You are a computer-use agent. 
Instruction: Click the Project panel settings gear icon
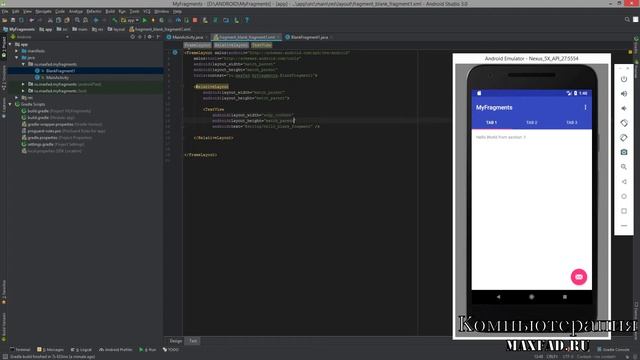tap(149, 37)
